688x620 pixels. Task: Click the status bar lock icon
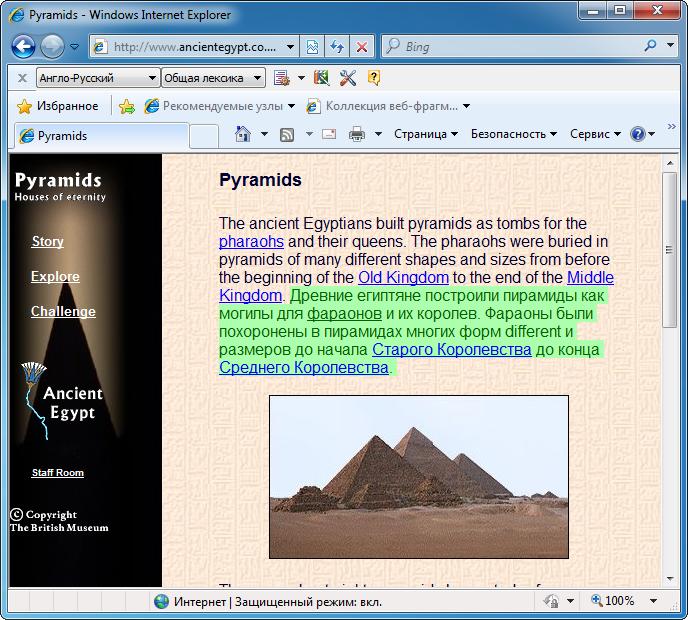coord(551,601)
